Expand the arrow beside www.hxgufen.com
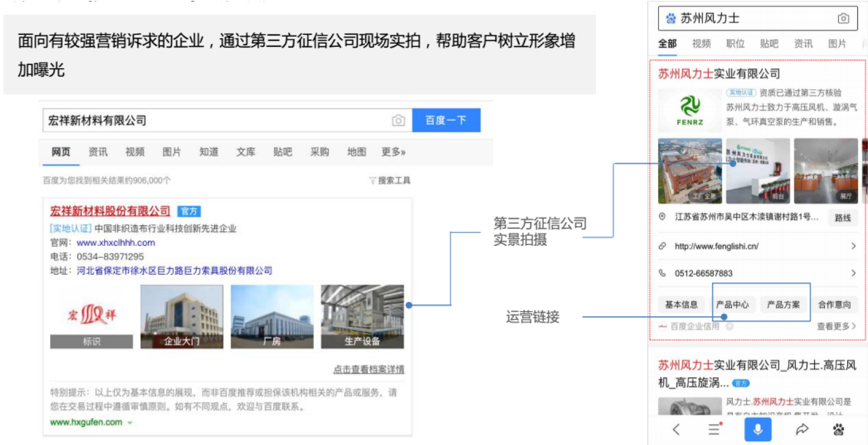 130,423
